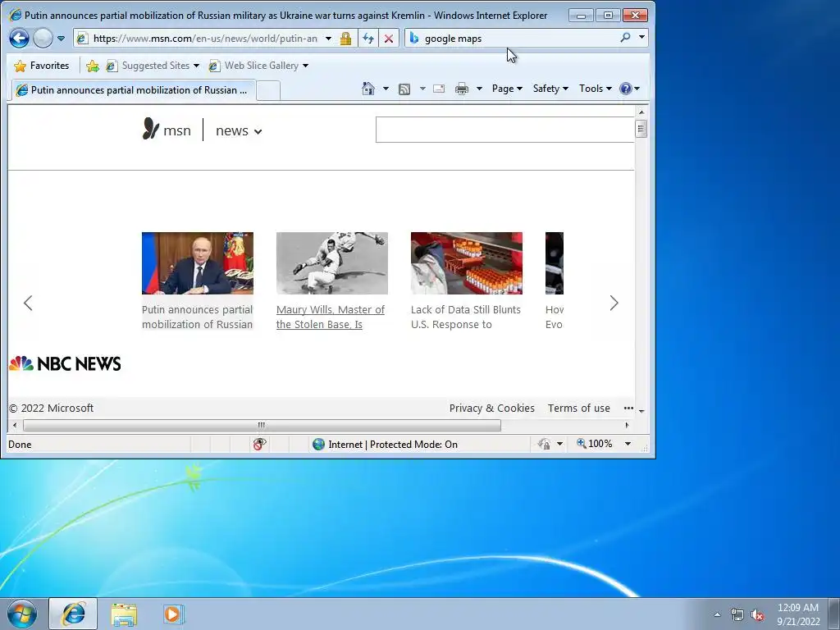Image resolution: width=840 pixels, height=630 pixels.
Task: Open the Terms of use link
Action: click(x=578, y=409)
